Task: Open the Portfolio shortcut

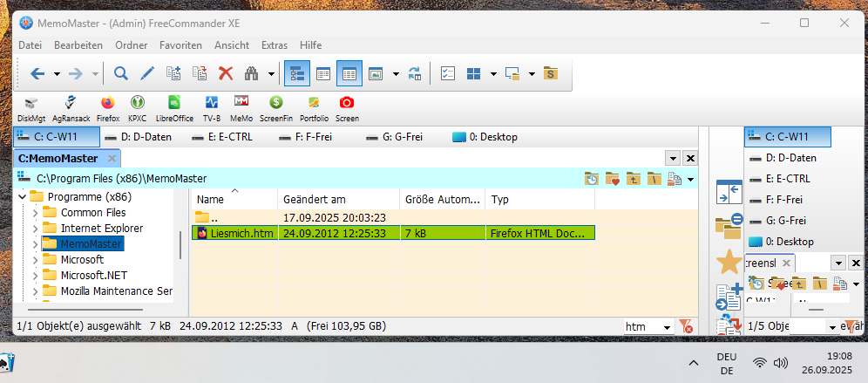Action: click(x=314, y=108)
